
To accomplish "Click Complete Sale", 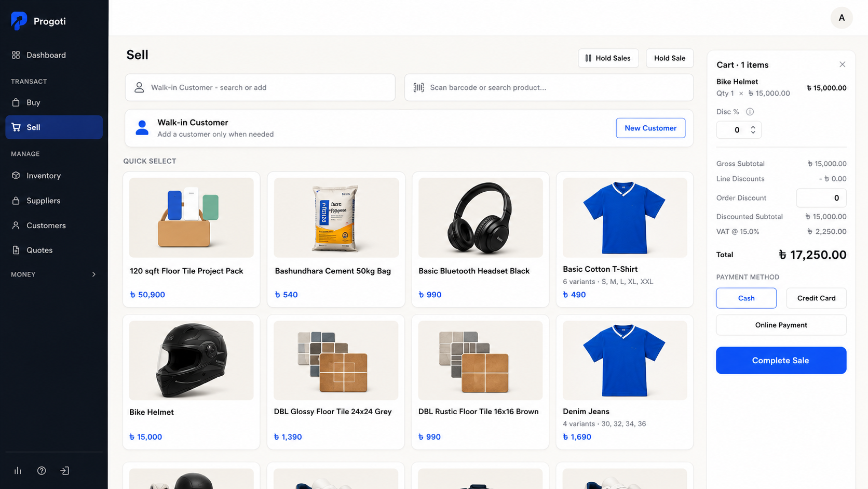I will (x=781, y=360).
